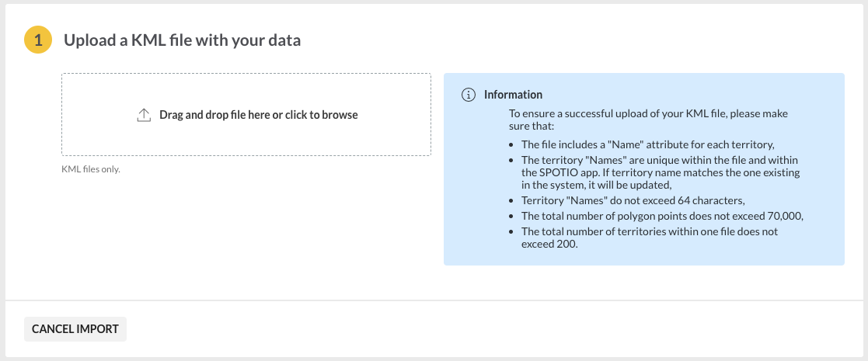Click the 'KML files only.' note
The width and height of the screenshot is (868, 361).
tap(91, 169)
